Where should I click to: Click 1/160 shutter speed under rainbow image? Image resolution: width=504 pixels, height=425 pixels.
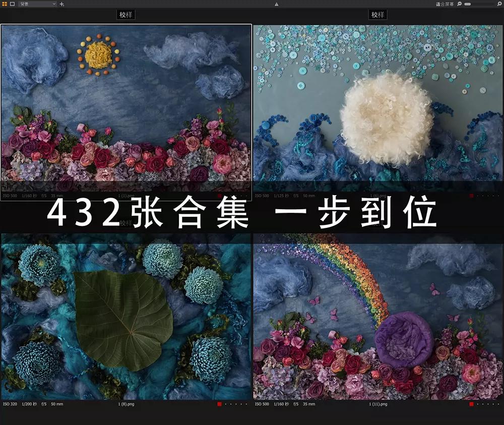coord(281,404)
